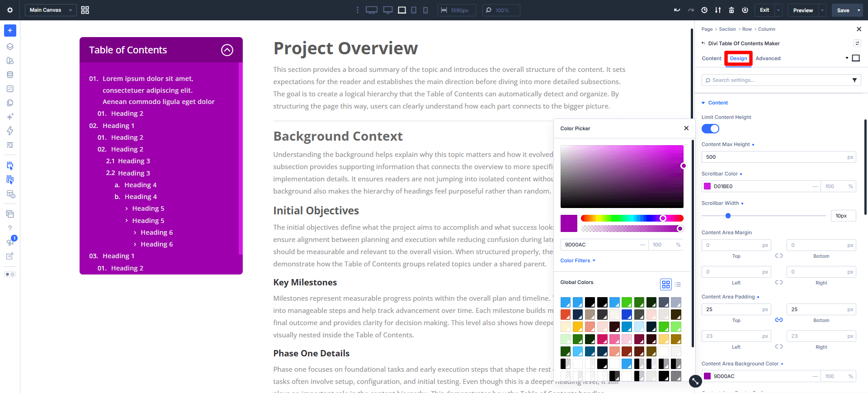Open the Main Canvas dropdown
The height and width of the screenshot is (393, 868).
(51, 10)
